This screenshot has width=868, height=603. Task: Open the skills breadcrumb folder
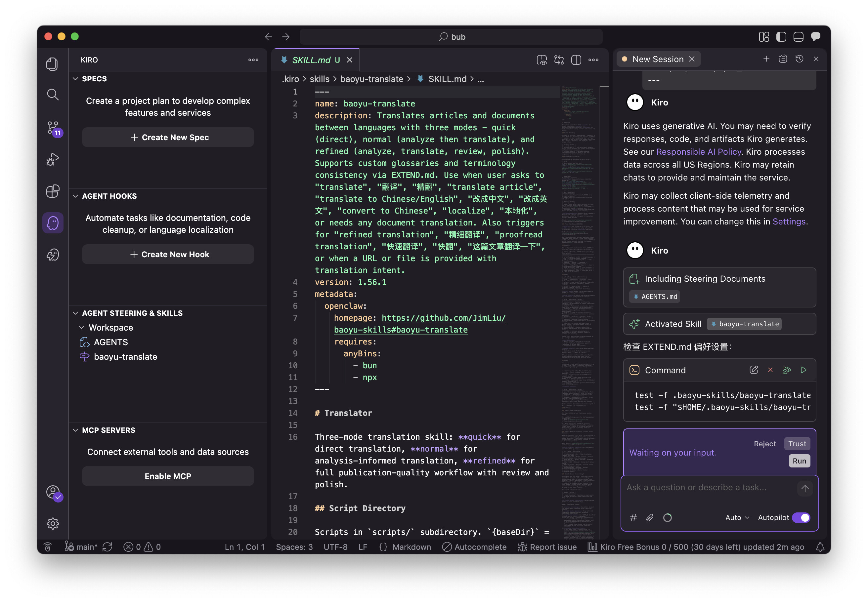point(320,79)
